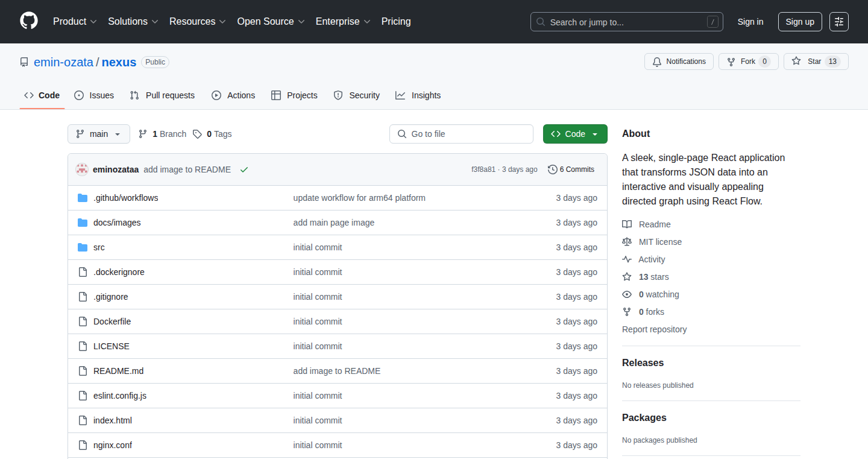This screenshot has height=459, width=868.
Task: Open the main branch selector dropdown
Action: [x=99, y=134]
